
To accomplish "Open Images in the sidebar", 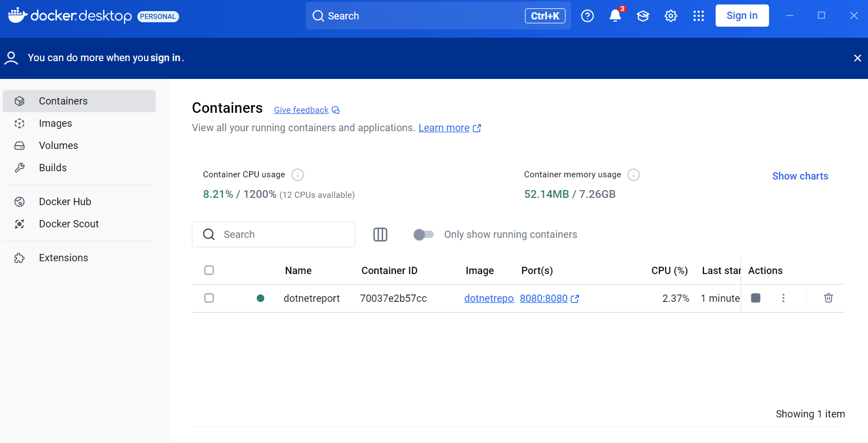I will [79, 123].
